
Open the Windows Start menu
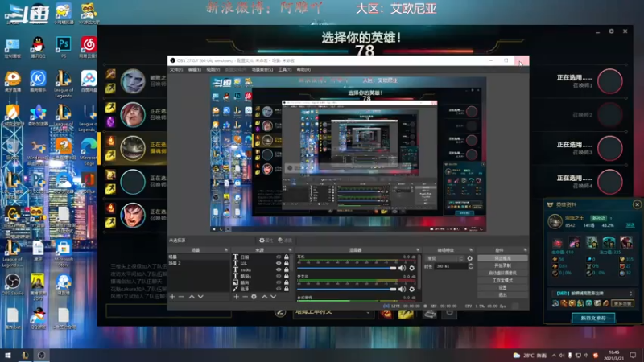[8, 356]
